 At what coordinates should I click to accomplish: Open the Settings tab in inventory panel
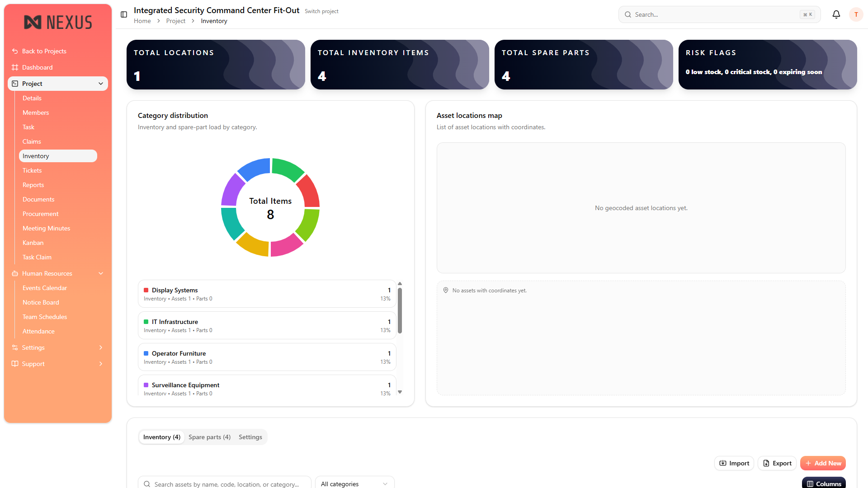pos(250,437)
